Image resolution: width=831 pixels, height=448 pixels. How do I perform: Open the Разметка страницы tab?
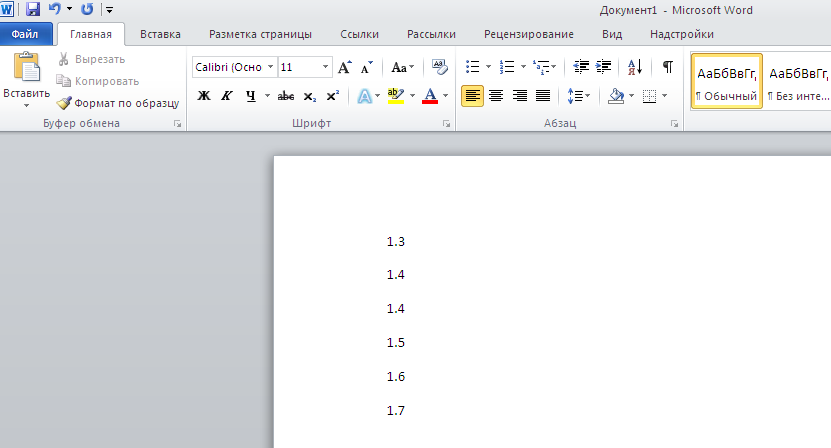(x=260, y=34)
